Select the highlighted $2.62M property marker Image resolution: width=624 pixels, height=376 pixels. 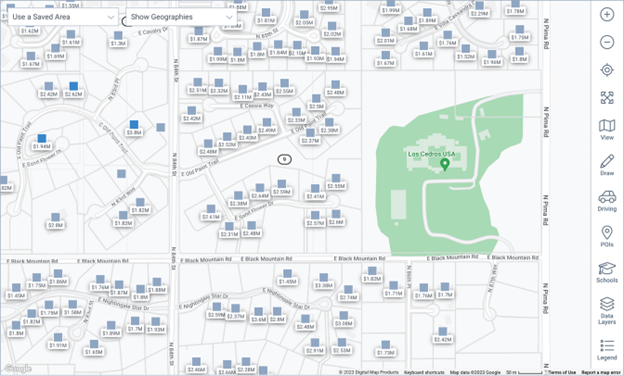click(x=74, y=90)
